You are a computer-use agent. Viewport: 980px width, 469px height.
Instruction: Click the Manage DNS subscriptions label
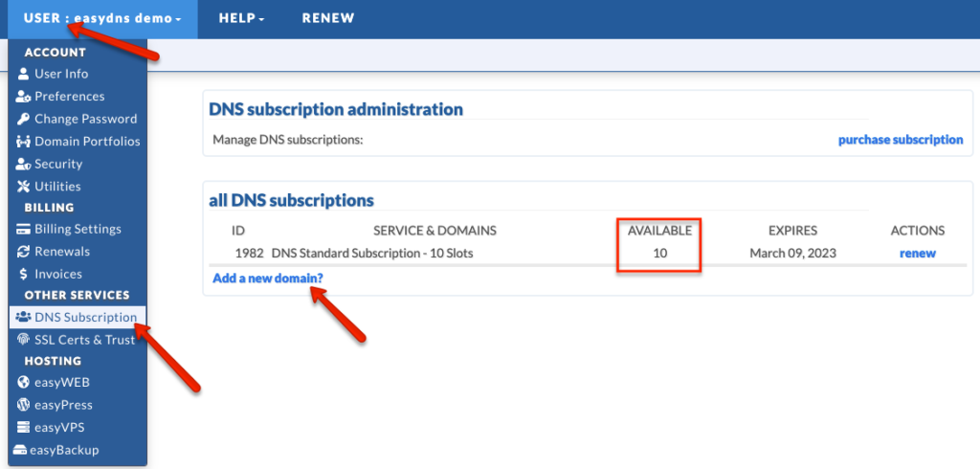point(287,140)
